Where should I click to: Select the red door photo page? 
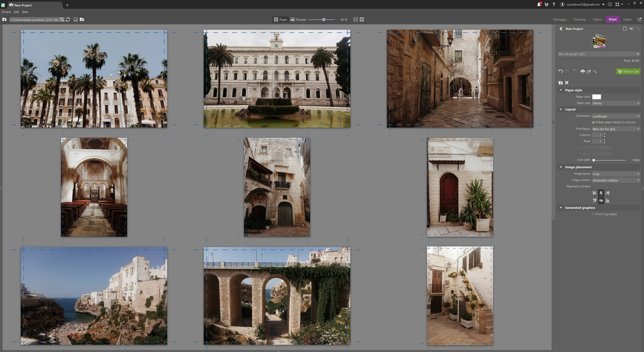coord(460,187)
